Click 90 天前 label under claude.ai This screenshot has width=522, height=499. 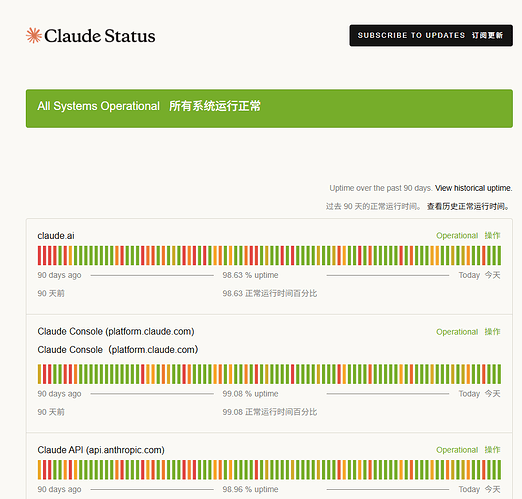click(51, 293)
